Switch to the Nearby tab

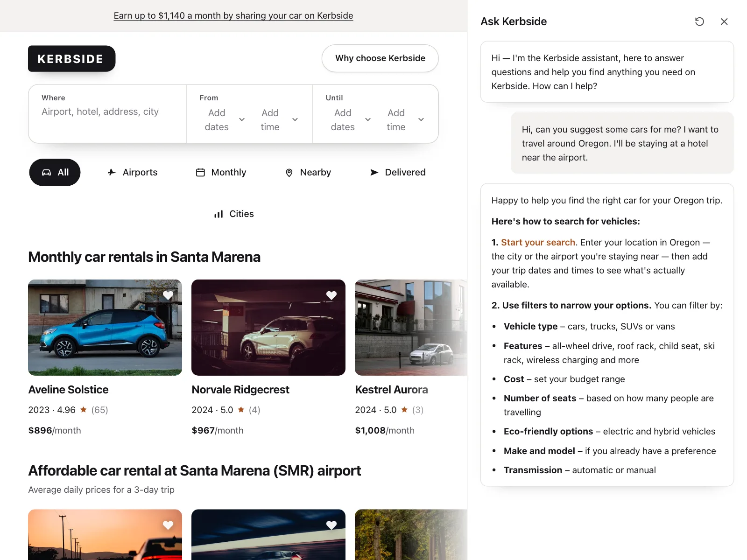tap(308, 173)
